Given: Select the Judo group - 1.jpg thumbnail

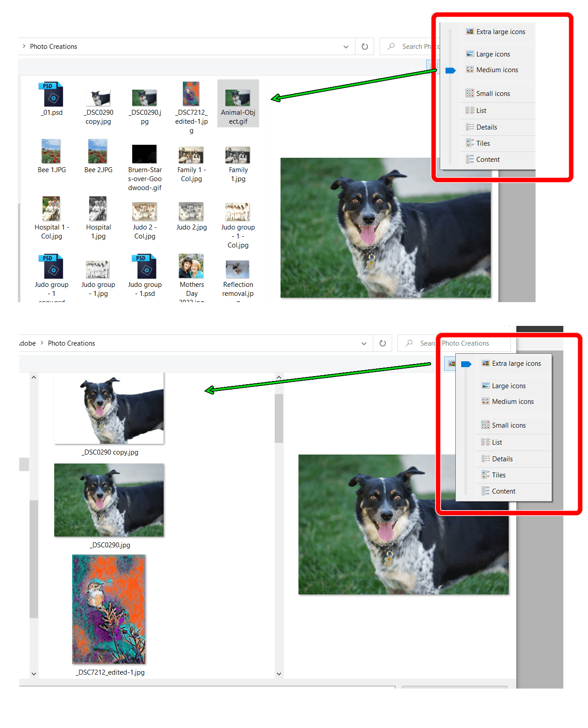Looking at the screenshot, I should click(x=98, y=269).
